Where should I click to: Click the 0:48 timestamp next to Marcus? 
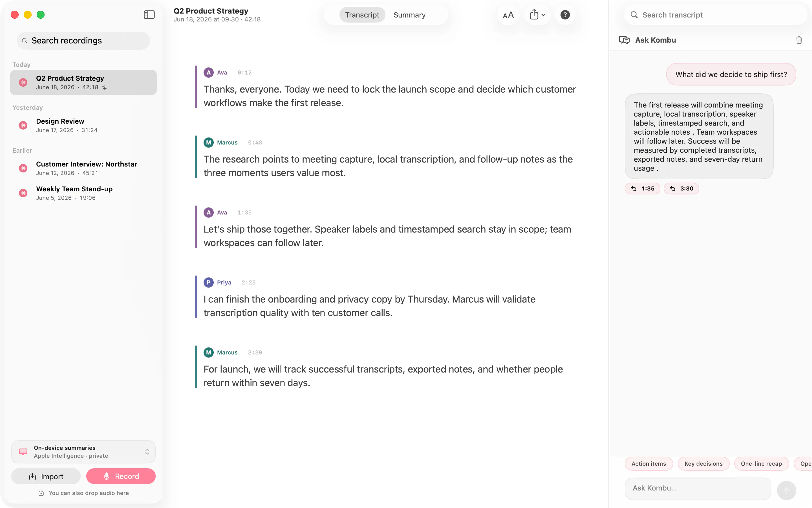pyautogui.click(x=255, y=143)
